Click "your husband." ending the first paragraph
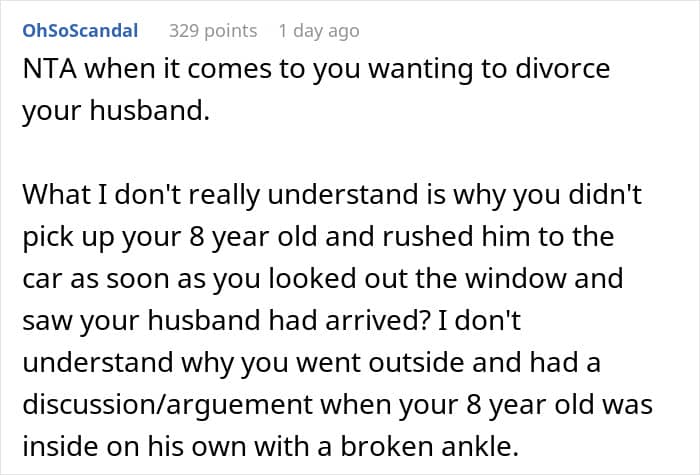 [x=115, y=111]
